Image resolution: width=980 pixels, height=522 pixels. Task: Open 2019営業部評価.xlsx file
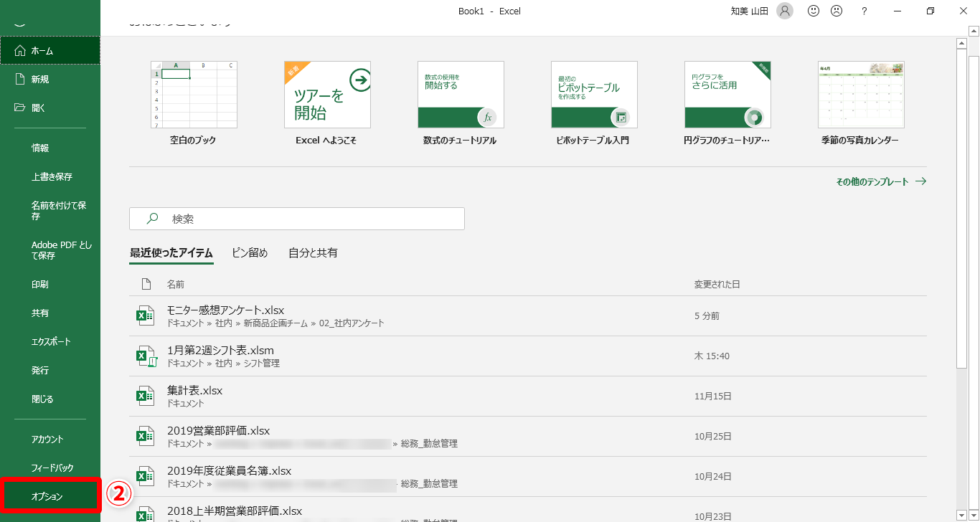tap(528, 437)
